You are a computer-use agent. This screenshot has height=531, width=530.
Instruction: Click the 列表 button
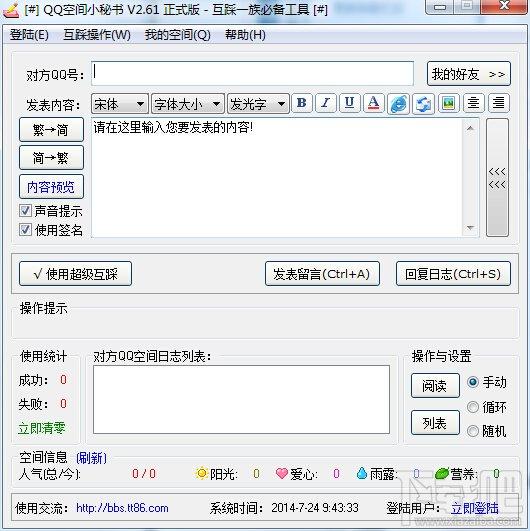click(x=435, y=423)
